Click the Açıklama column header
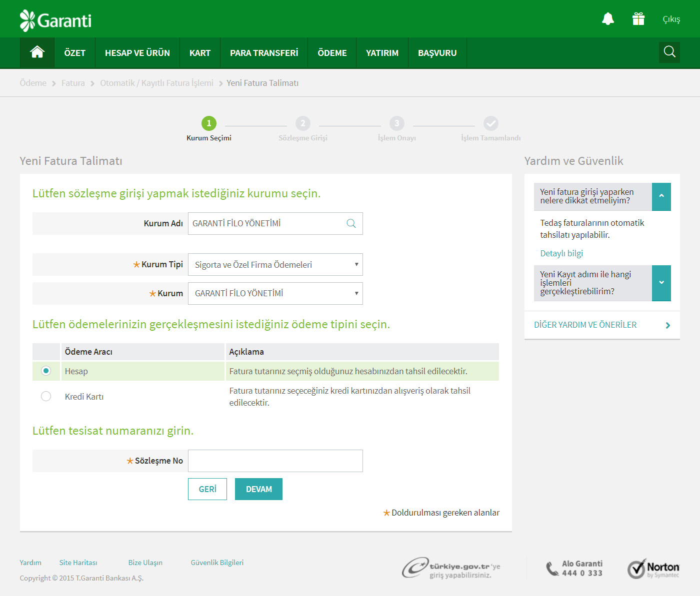The image size is (700, 596). pos(362,352)
